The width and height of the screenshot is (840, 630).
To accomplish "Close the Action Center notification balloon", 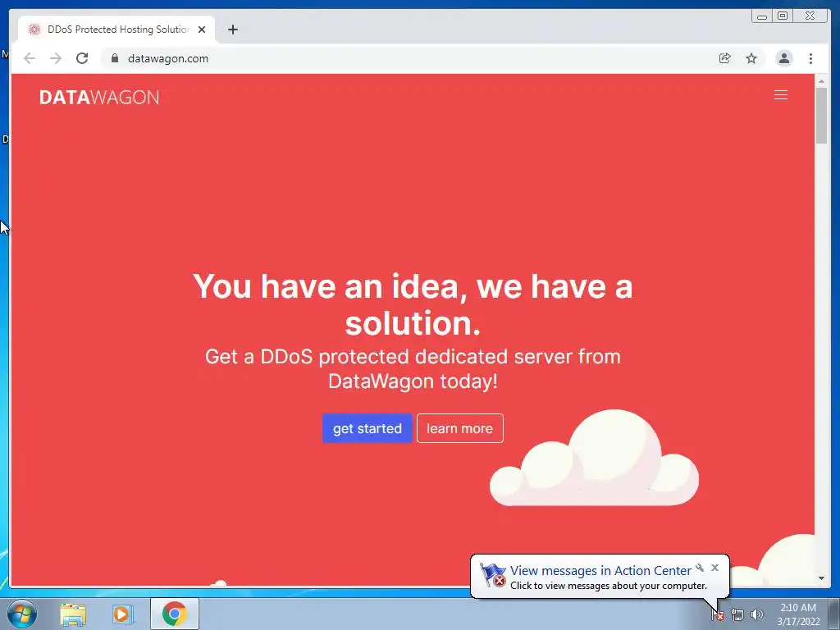I will point(714,568).
